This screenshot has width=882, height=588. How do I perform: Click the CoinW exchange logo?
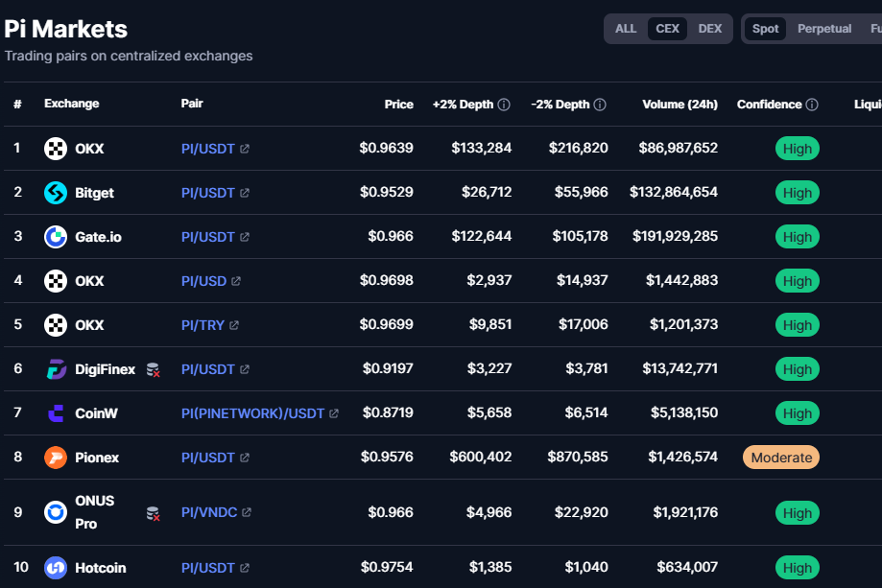(56, 413)
